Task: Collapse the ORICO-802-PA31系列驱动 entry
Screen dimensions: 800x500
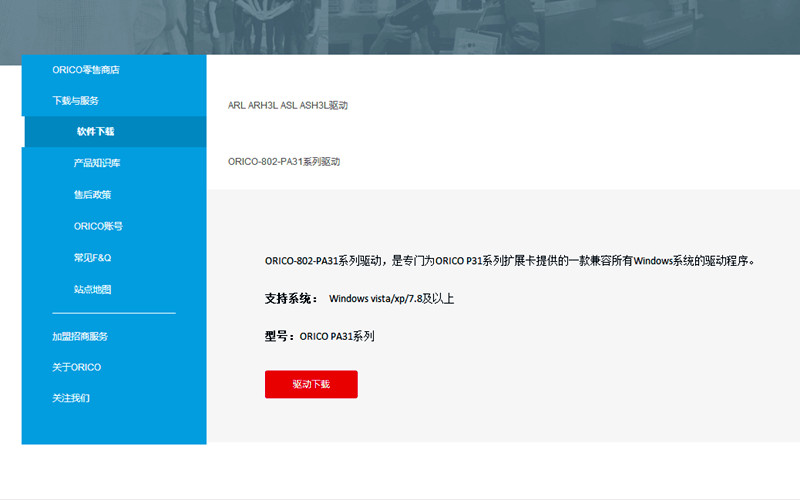Action: [x=284, y=161]
